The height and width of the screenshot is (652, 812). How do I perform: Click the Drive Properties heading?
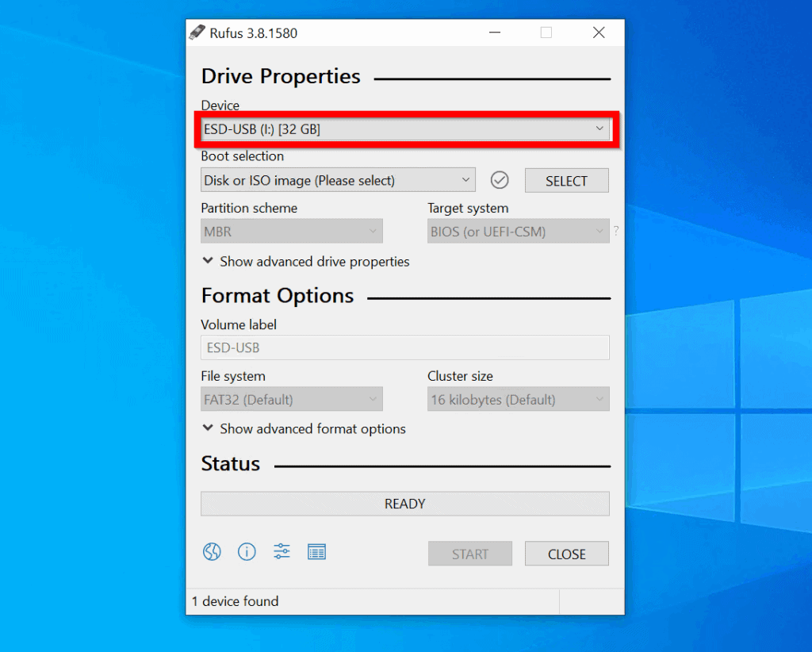point(281,76)
